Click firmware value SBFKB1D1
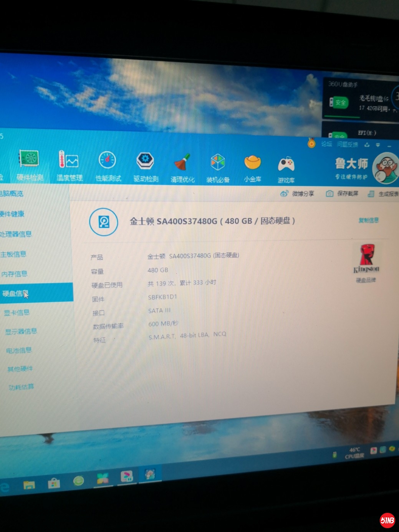Image resolution: width=399 pixels, height=532 pixels. pyautogui.click(x=162, y=297)
